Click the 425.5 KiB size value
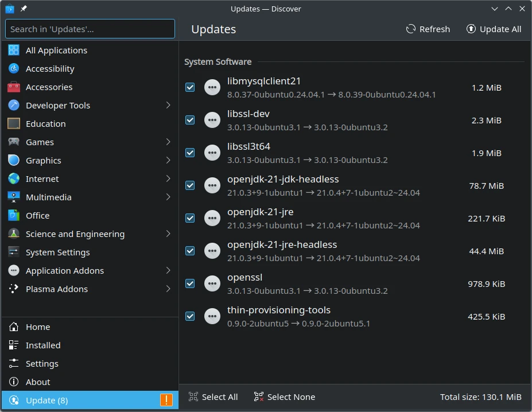Image resolution: width=532 pixels, height=412 pixels. click(486, 316)
